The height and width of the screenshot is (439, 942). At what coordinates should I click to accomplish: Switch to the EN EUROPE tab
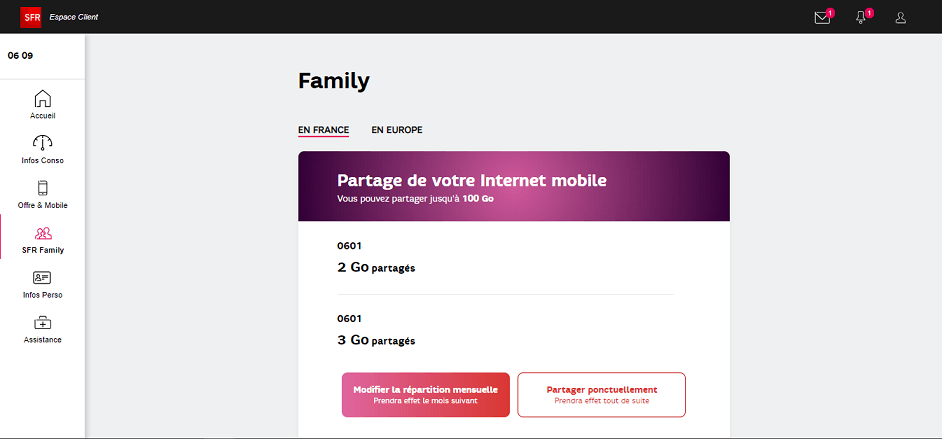(397, 130)
